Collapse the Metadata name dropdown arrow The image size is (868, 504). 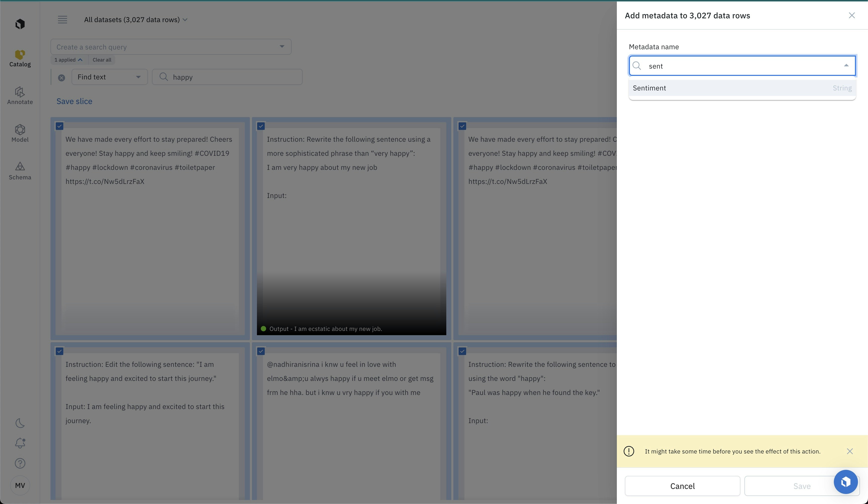846,66
